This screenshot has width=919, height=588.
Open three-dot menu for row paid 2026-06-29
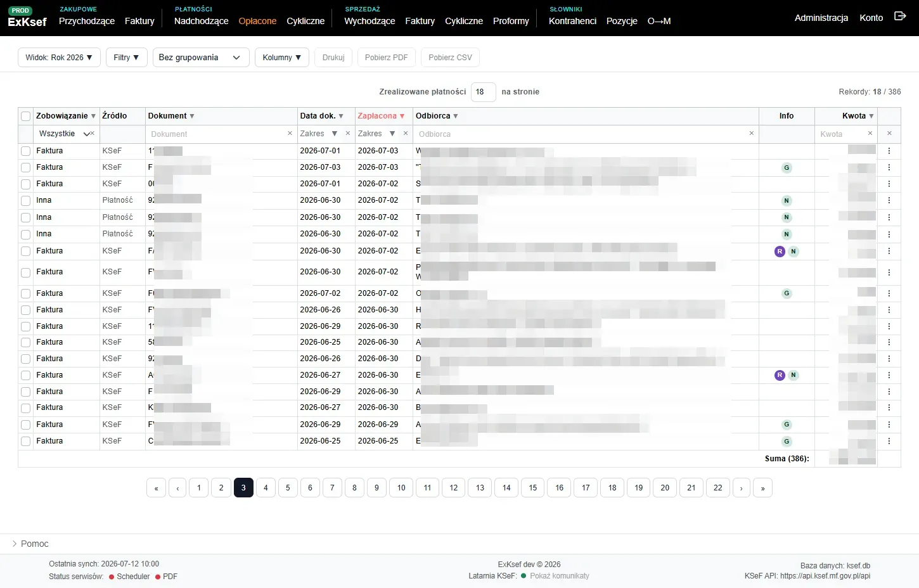click(889, 425)
